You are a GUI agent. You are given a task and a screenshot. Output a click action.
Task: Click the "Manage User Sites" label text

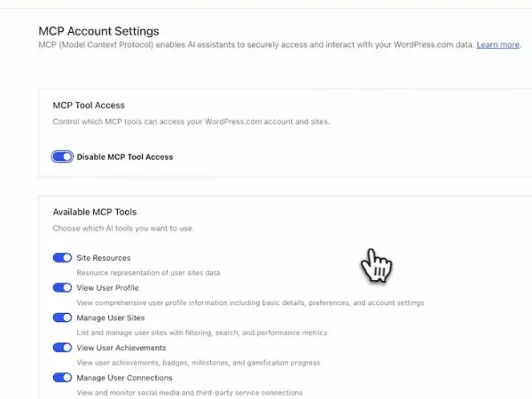111,317
